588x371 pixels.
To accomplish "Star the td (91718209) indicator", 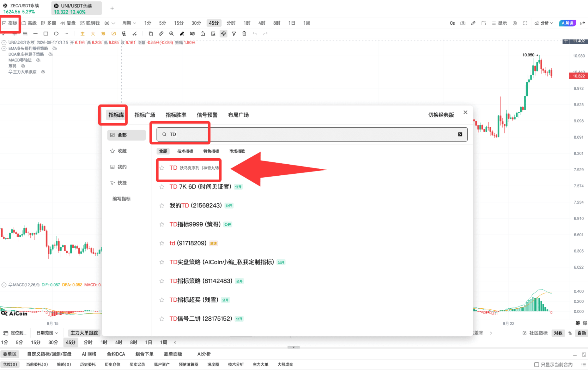I will point(162,243).
